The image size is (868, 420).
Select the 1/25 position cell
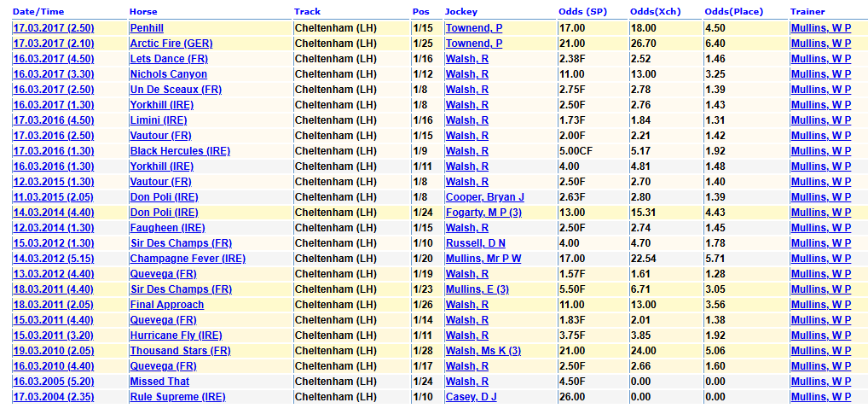point(427,44)
